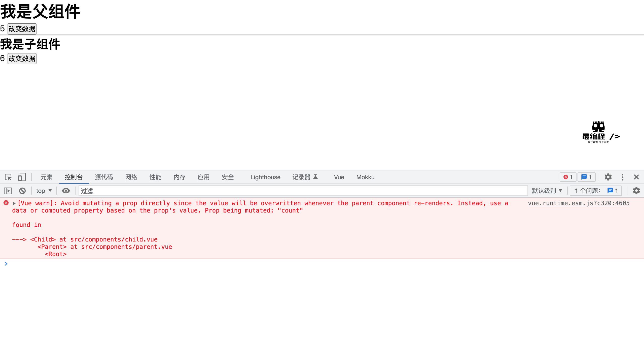Click child component's 改变数据 button
Image resolution: width=644 pixels, height=363 pixels.
[x=22, y=58]
